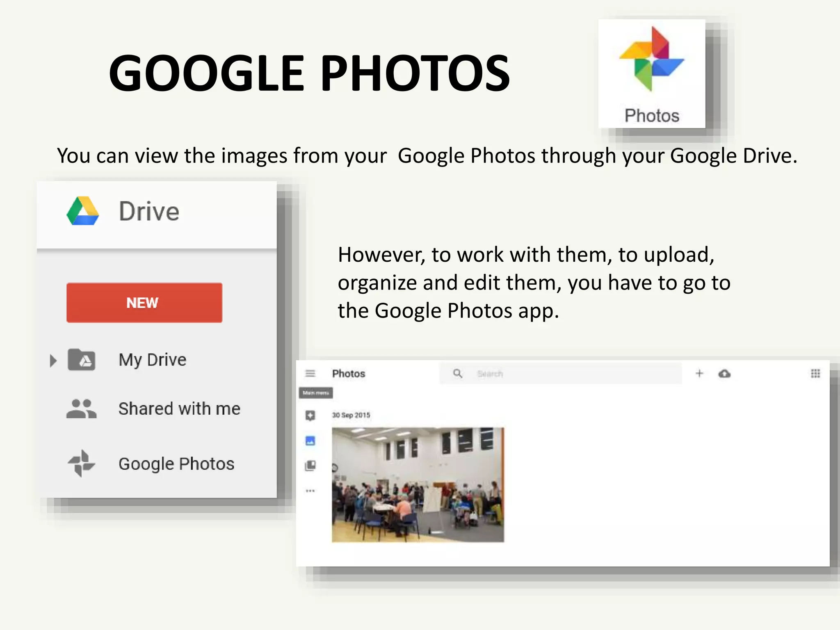Open Google Photos from Drive sidebar
Screen dimensions: 840x630
176,464
